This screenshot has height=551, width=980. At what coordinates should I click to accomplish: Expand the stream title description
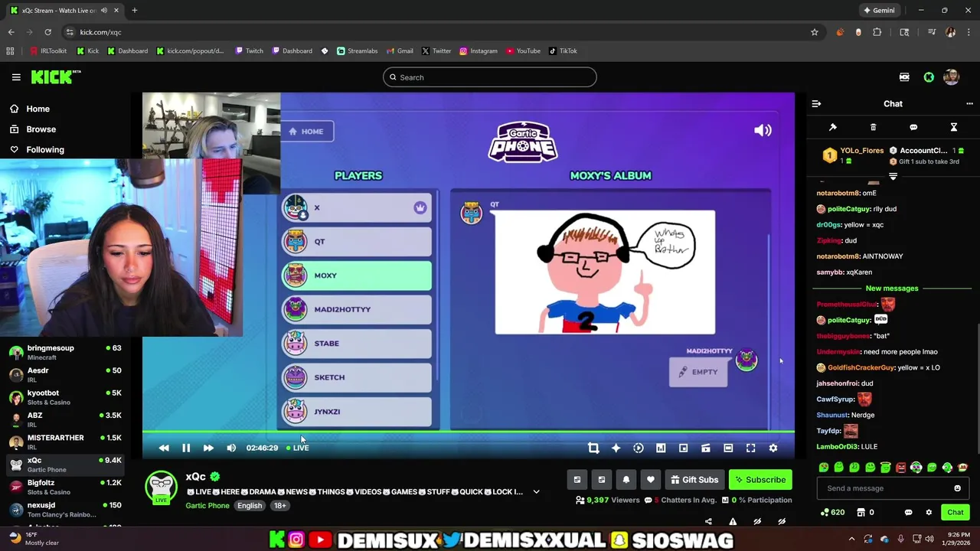pos(536,491)
